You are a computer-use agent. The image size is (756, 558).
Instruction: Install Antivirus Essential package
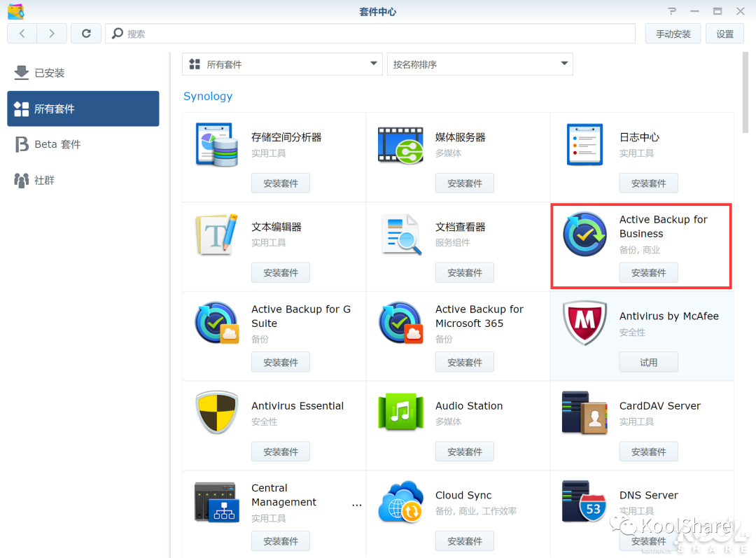tap(281, 452)
